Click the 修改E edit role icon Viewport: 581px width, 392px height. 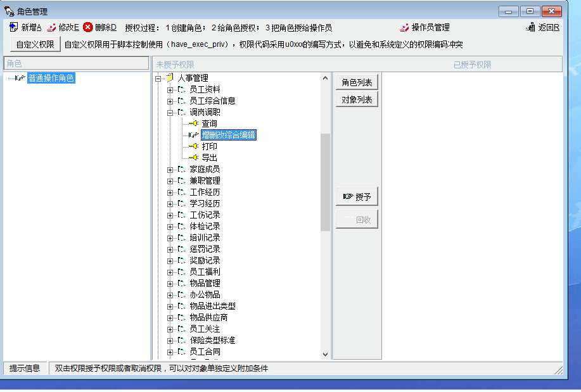click(52, 27)
